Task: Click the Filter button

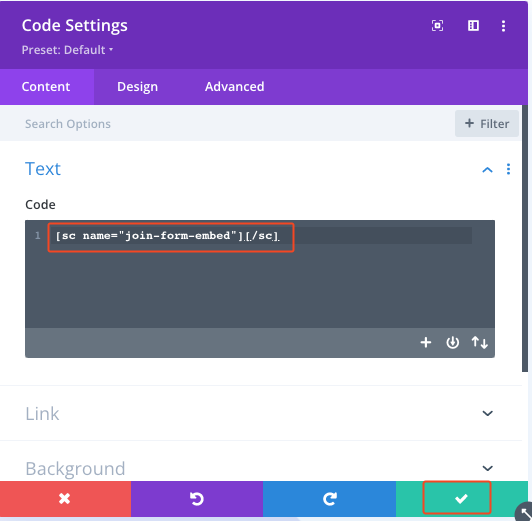Action: (x=487, y=124)
